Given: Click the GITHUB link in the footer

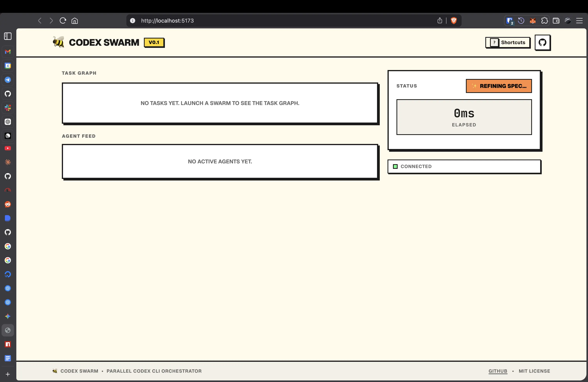Looking at the screenshot, I should 498,371.
